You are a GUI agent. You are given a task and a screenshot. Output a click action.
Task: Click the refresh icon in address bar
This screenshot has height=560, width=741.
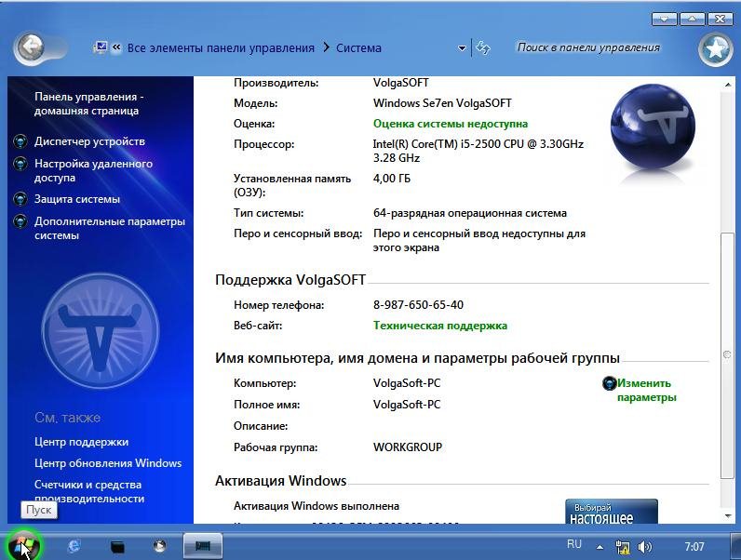tap(483, 47)
